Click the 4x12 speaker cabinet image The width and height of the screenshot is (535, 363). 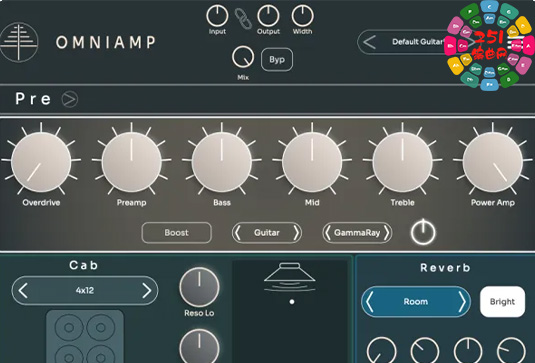pos(85,336)
